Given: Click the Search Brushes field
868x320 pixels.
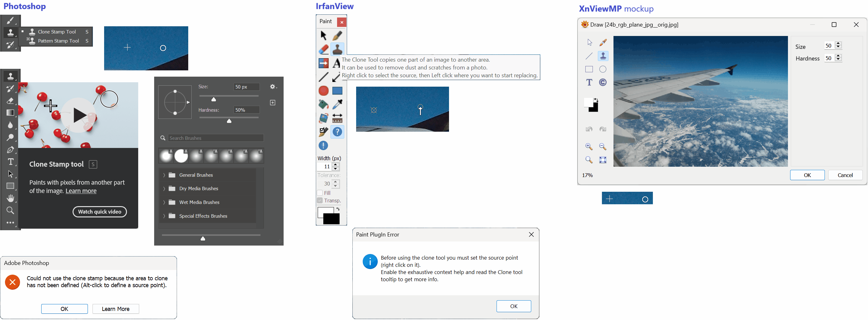Looking at the screenshot, I should coord(216,138).
